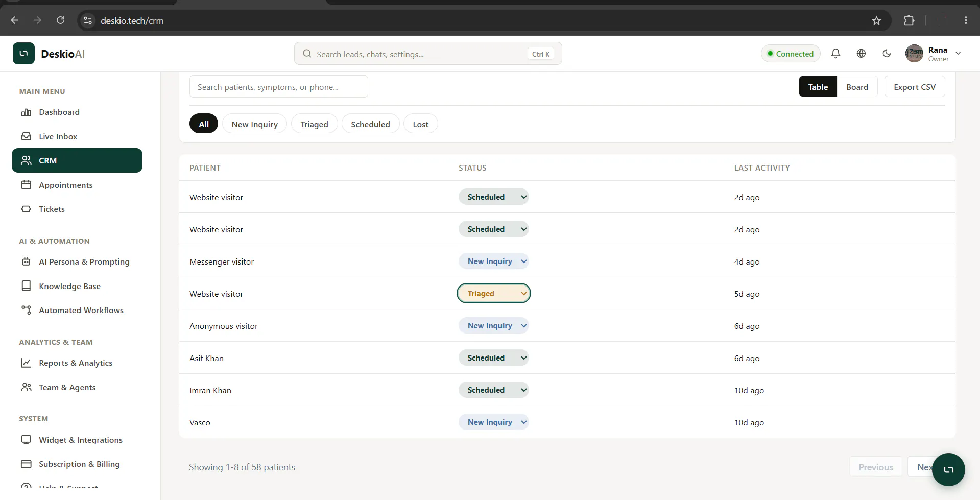The image size is (980, 500).
Task: Open browser three-dot menu
Action: pyautogui.click(x=966, y=20)
